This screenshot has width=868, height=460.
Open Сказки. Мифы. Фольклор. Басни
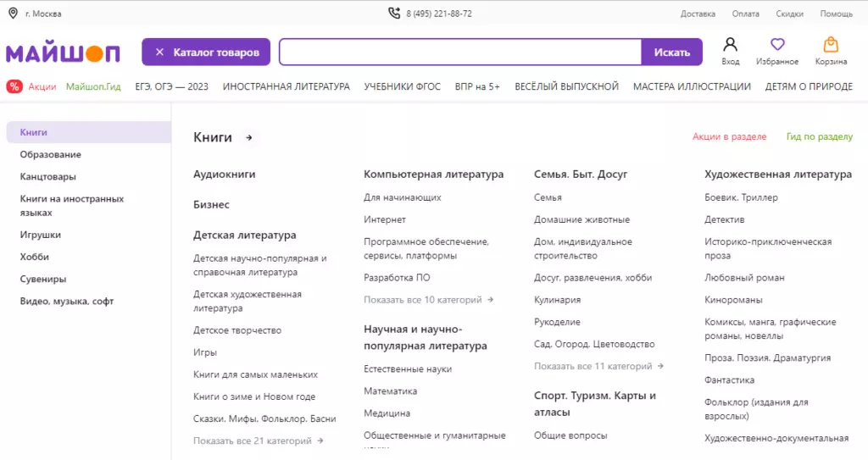[x=264, y=418]
